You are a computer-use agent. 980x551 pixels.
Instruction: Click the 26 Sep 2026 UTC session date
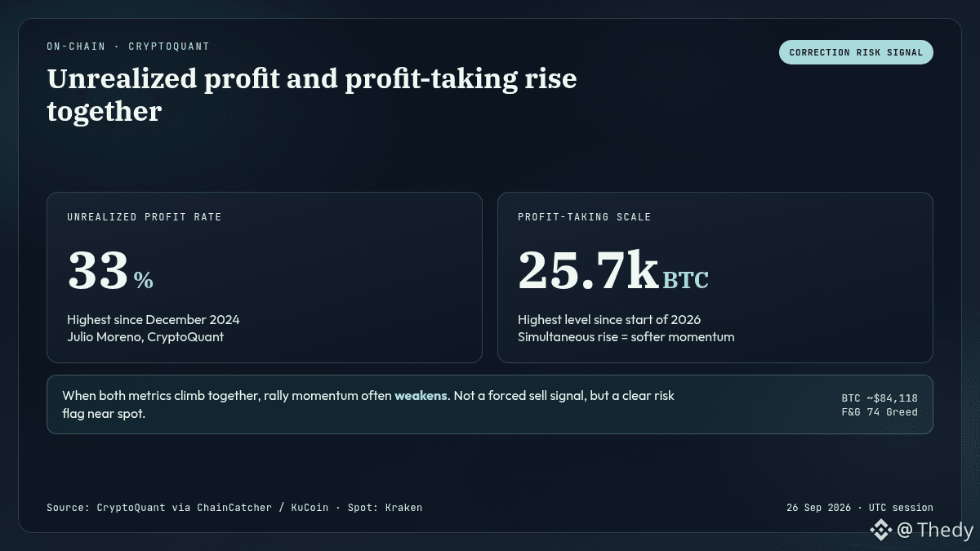(x=860, y=508)
